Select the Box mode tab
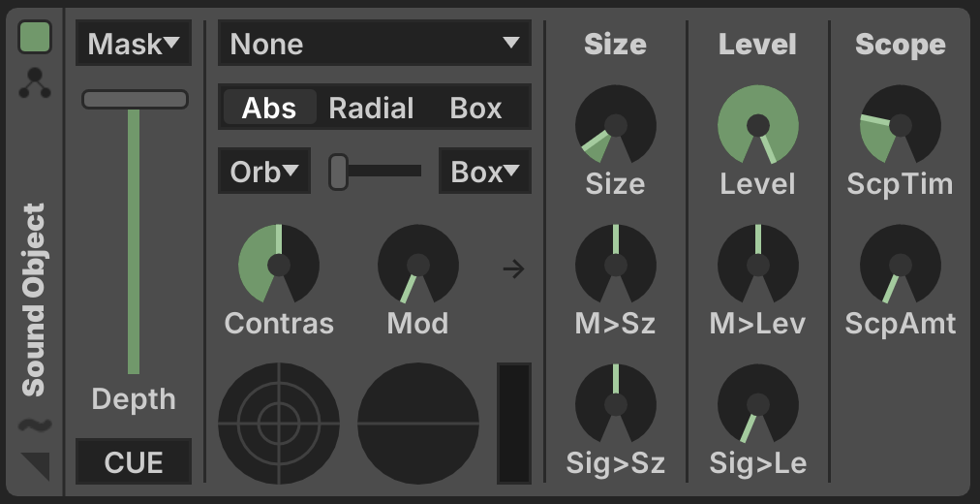 point(475,108)
